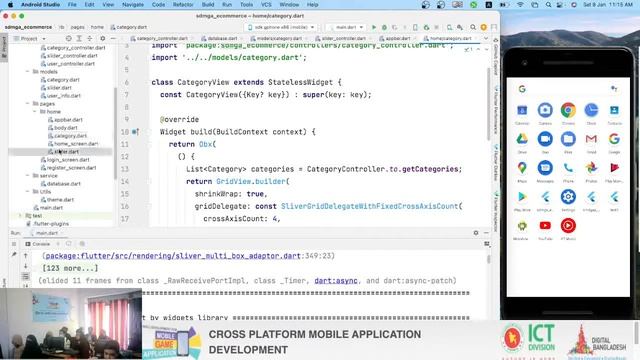
Task: Open the Navigate menu
Action: coord(133,5)
